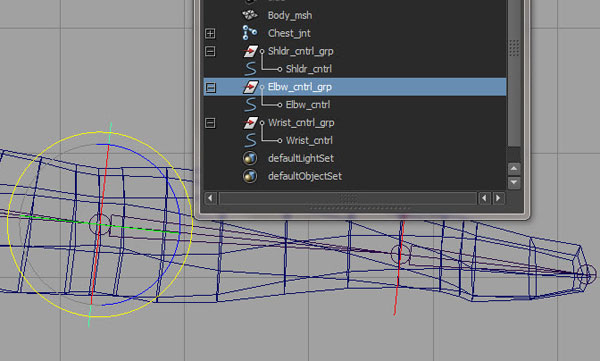The image size is (600, 361).
Task: Click the Chest_jnt joint icon
Action: click(250, 33)
